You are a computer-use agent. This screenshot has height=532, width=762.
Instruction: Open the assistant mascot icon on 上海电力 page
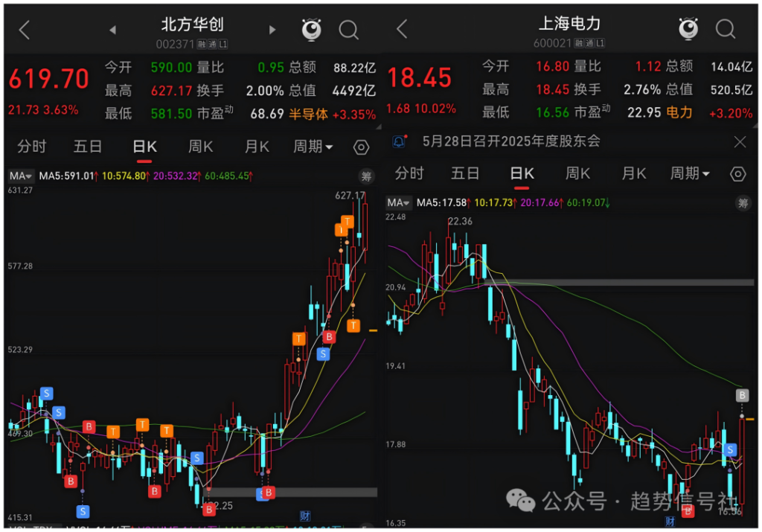pos(688,29)
